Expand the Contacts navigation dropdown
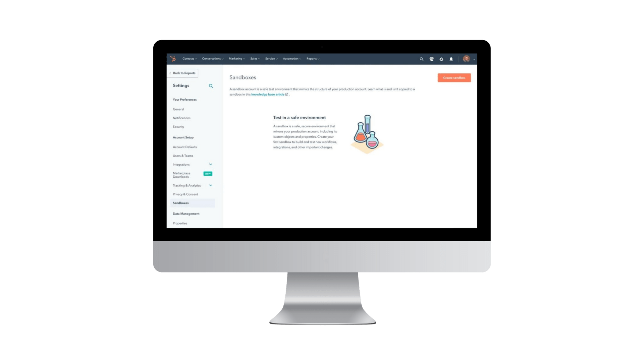The image size is (644, 362). (x=189, y=58)
